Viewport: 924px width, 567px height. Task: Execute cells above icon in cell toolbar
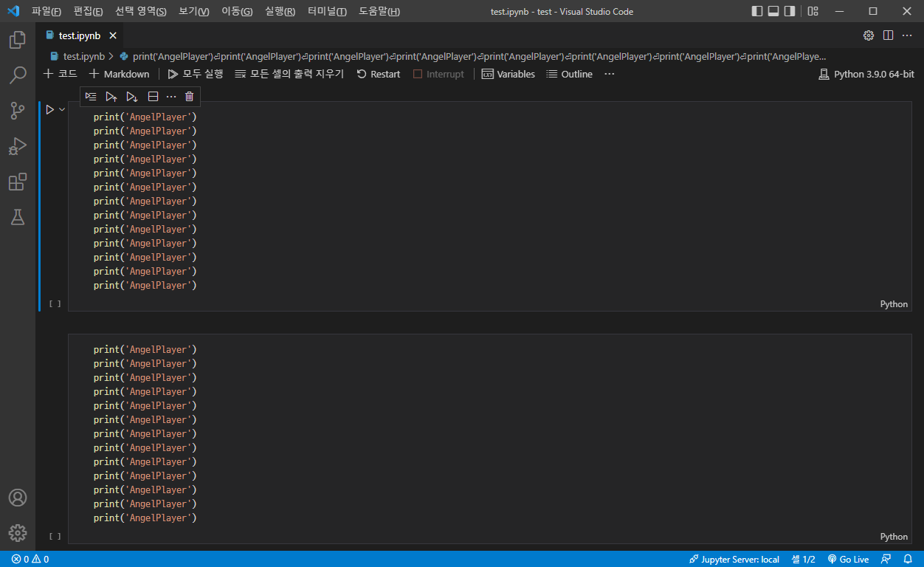[111, 96]
